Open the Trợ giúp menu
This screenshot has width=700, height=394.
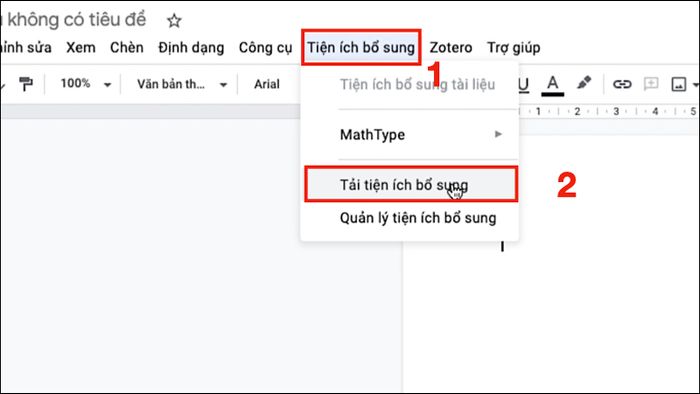[x=513, y=47]
